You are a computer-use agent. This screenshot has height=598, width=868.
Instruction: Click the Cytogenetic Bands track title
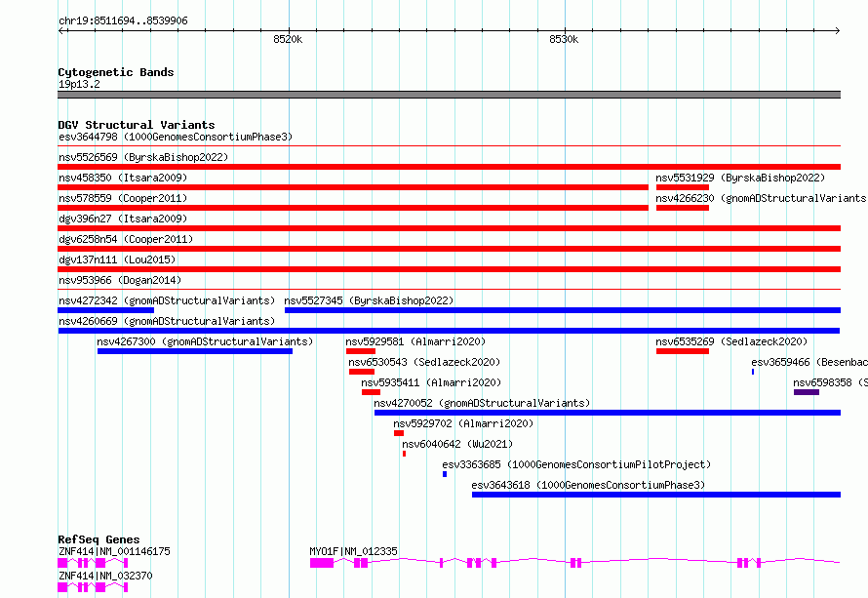(116, 72)
